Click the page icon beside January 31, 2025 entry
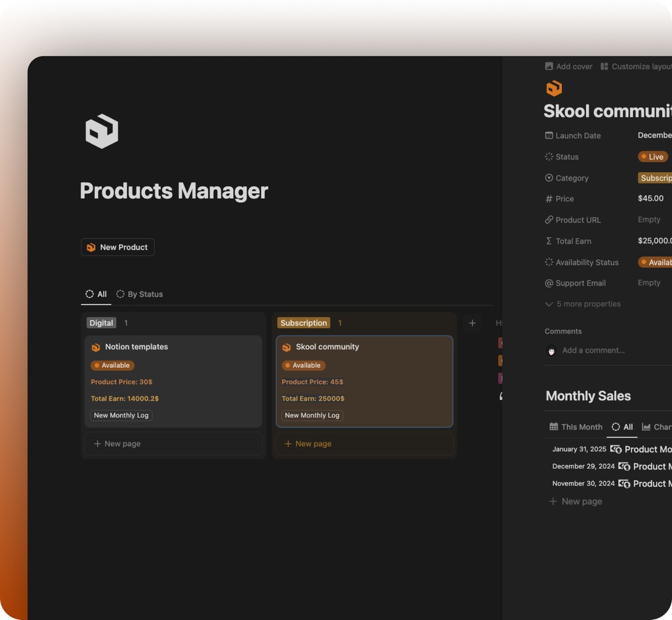The image size is (672, 620). [x=616, y=449]
